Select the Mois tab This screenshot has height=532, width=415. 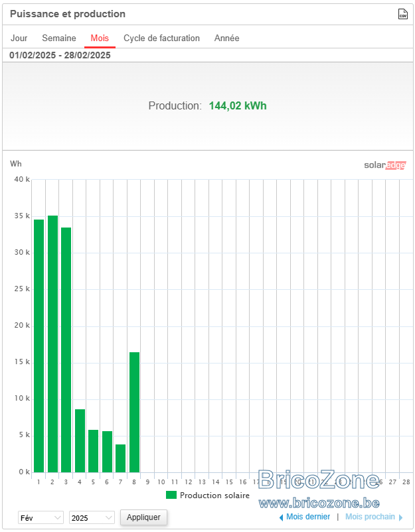click(100, 38)
